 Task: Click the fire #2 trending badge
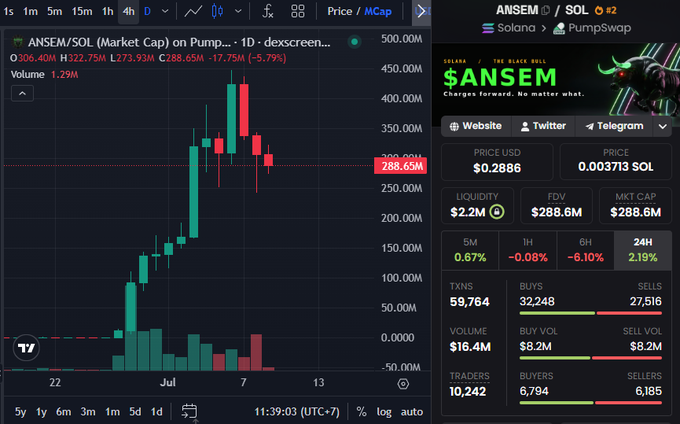tap(605, 10)
